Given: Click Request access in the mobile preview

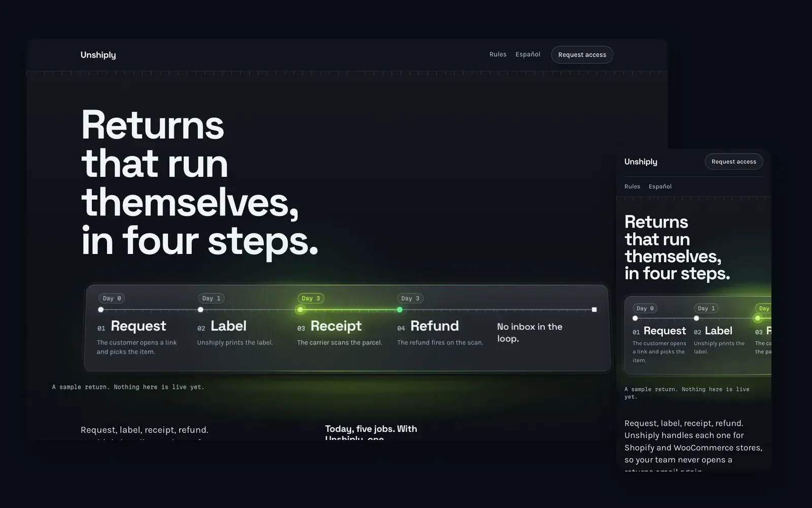Looking at the screenshot, I should coord(734,162).
